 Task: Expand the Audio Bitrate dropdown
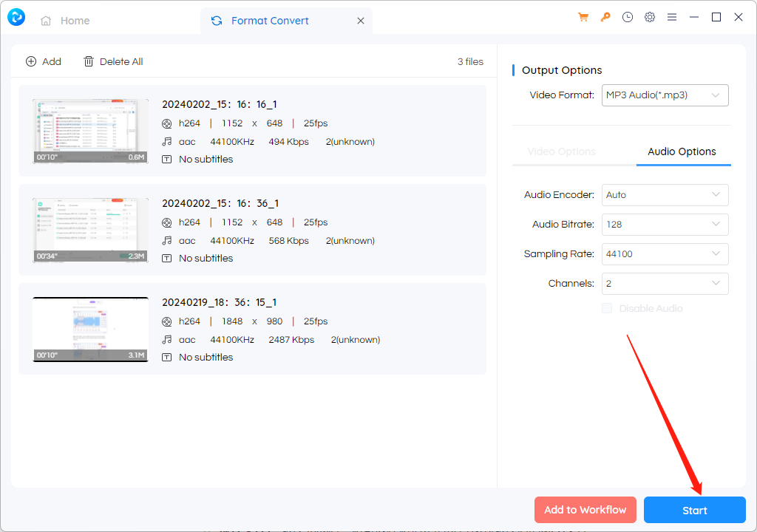point(665,225)
